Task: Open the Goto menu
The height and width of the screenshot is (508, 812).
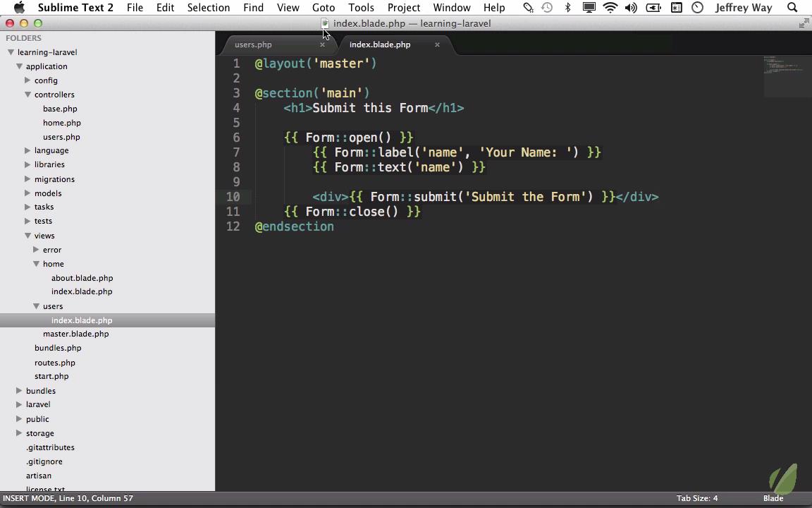Action: click(323, 7)
